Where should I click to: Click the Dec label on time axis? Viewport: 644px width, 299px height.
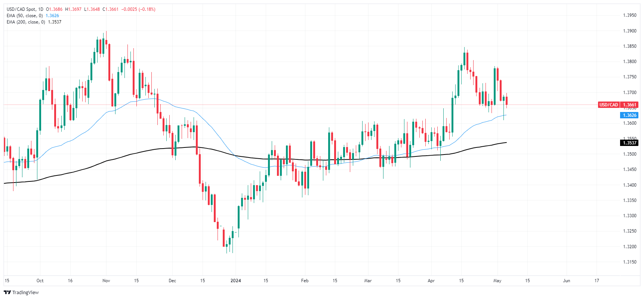[172, 281]
